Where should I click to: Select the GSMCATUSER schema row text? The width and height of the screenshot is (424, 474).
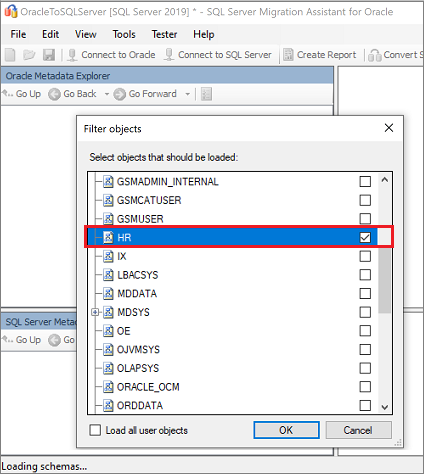(149, 200)
